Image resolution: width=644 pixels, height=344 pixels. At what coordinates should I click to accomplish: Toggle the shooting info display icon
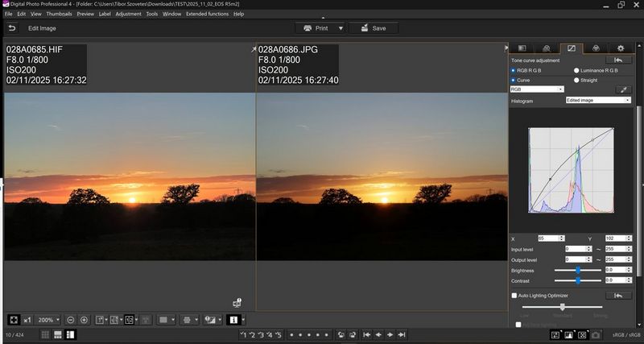233,320
